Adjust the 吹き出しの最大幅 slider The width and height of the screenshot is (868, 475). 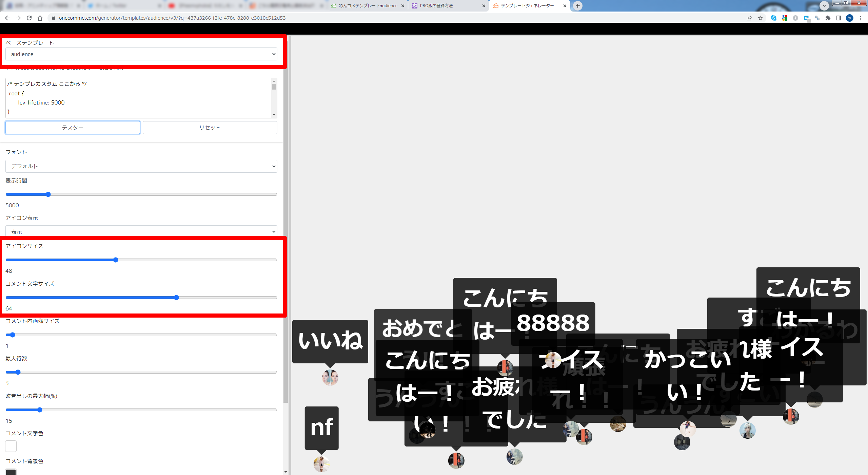(x=141, y=410)
